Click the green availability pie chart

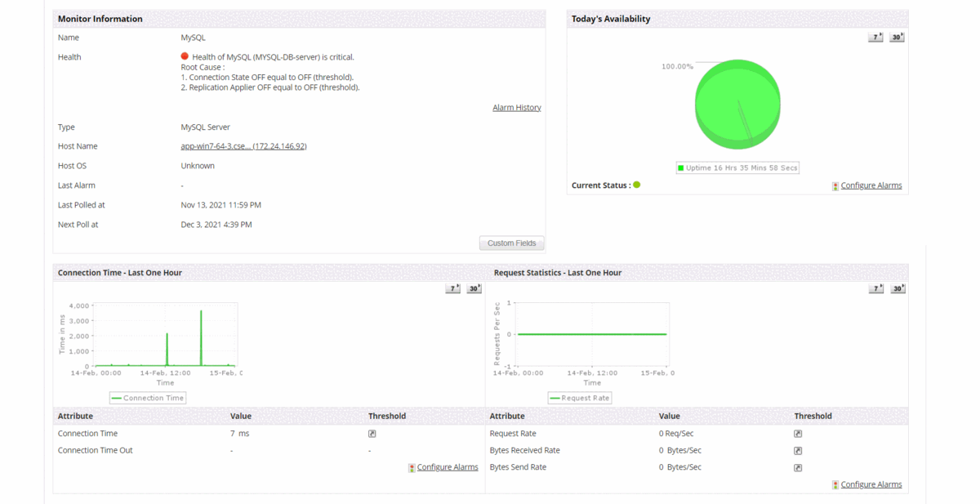(x=738, y=104)
